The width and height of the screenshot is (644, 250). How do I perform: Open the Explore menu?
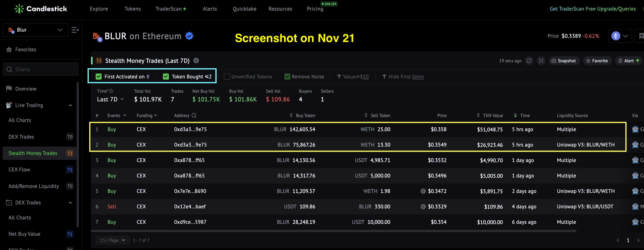pyautogui.click(x=99, y=9)
